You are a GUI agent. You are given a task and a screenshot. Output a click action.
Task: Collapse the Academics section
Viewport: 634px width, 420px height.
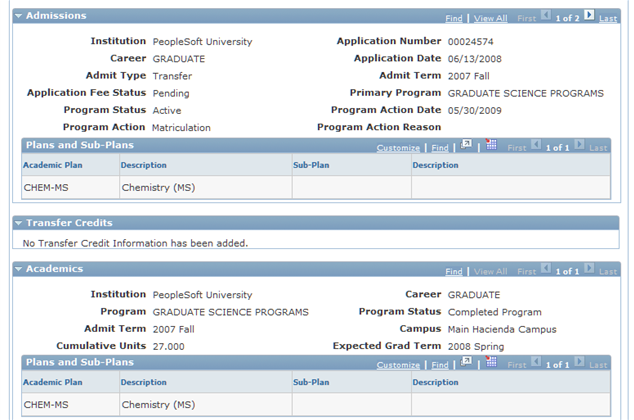(18, 269)
